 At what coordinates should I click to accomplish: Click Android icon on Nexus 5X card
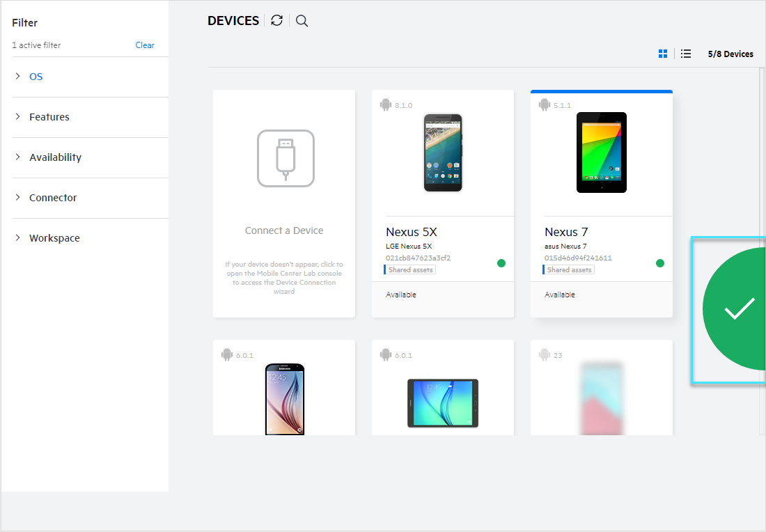pos(385,105)
